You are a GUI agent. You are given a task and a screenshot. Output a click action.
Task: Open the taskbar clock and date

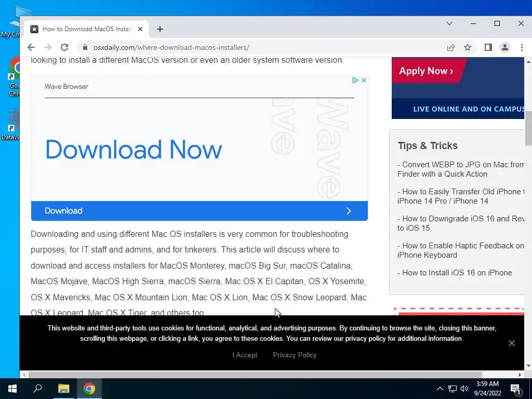[487, 389]
